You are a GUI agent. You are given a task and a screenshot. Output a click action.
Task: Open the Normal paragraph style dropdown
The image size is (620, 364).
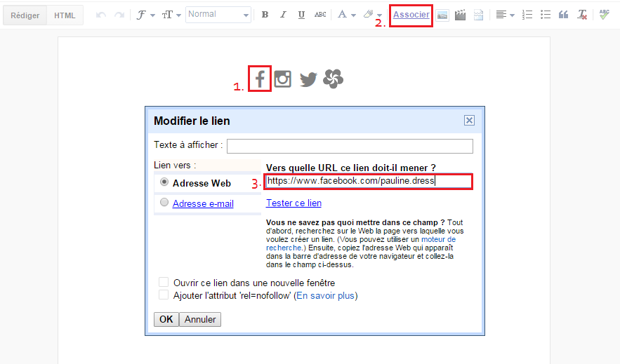(218, 15)
